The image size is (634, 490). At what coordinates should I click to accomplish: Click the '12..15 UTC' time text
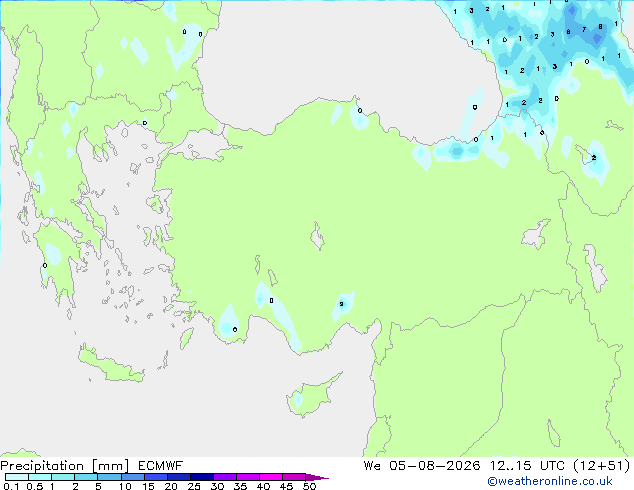[527, 466]
